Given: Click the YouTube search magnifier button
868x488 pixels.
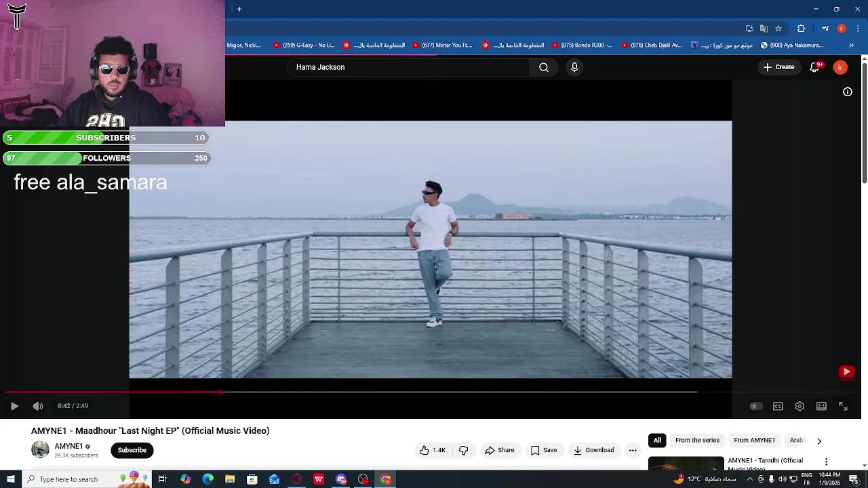Looking at the screenshot, I should coord(544,67).
